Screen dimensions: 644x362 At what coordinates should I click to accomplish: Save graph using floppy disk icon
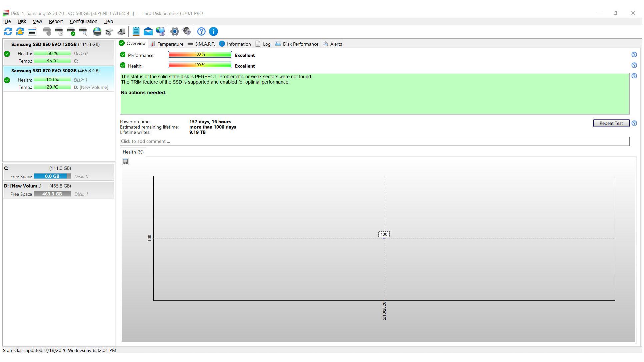[x=125, y=162]
